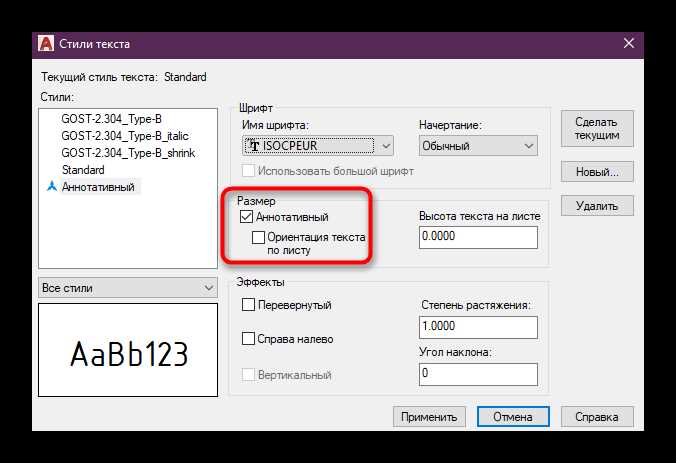Select the Standard style in list
The image size is (676, 463).
(x=83, y=170)
